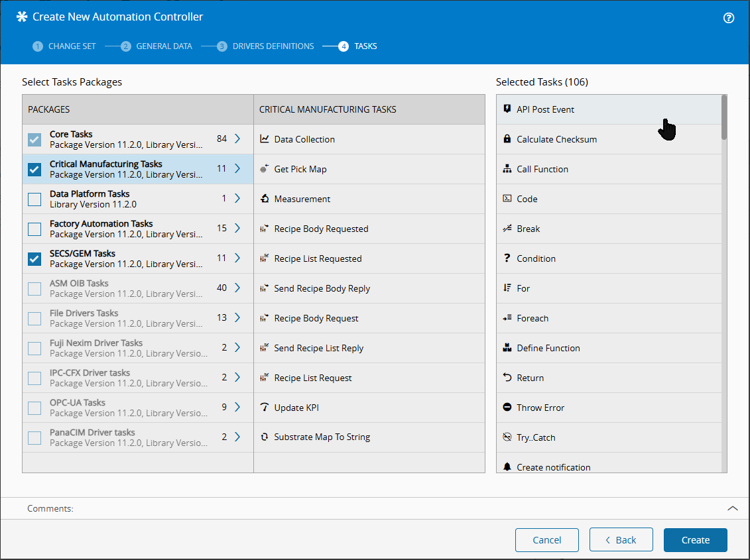Click the Throw Error icon
Image resolution: width=750 pixels, height=560 pixels.
point(507,408)
